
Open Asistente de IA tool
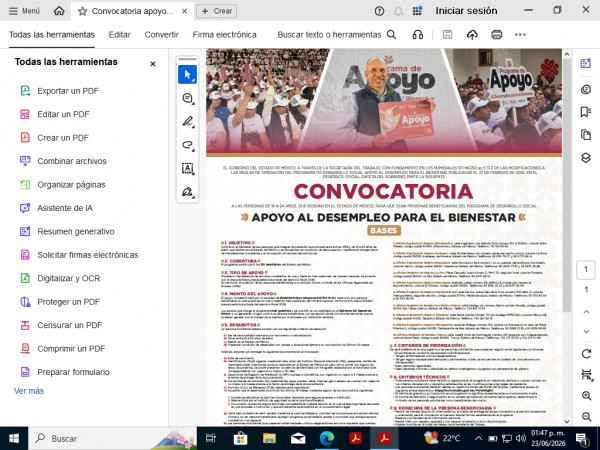coord(56,208)
